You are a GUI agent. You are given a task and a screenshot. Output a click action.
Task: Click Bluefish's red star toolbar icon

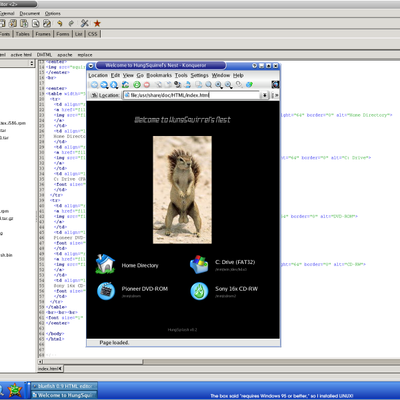pos(97,23)
